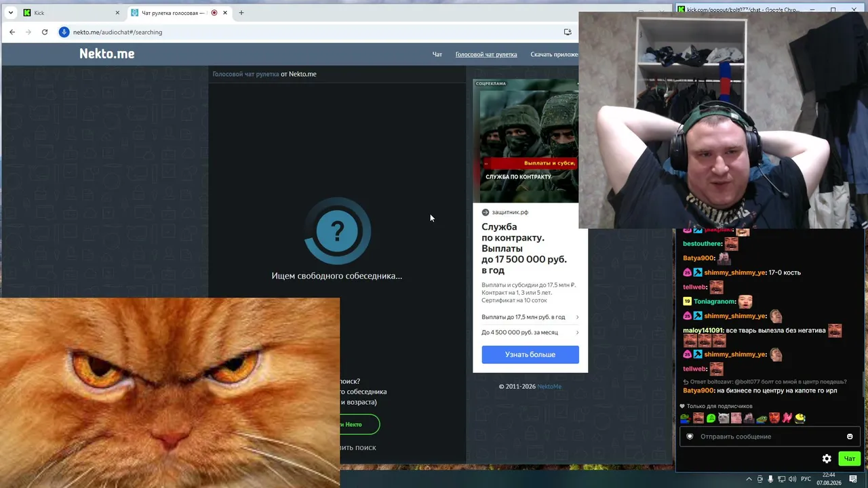Select the green frog emote in quick emotes
Image resolution: width=868 pixels, height=488 pixels.
pos(685,418)
